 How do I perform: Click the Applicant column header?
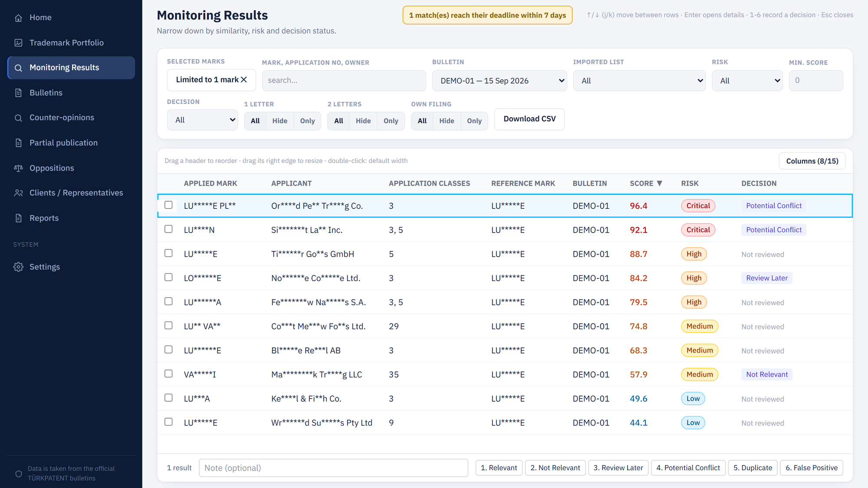291,183
